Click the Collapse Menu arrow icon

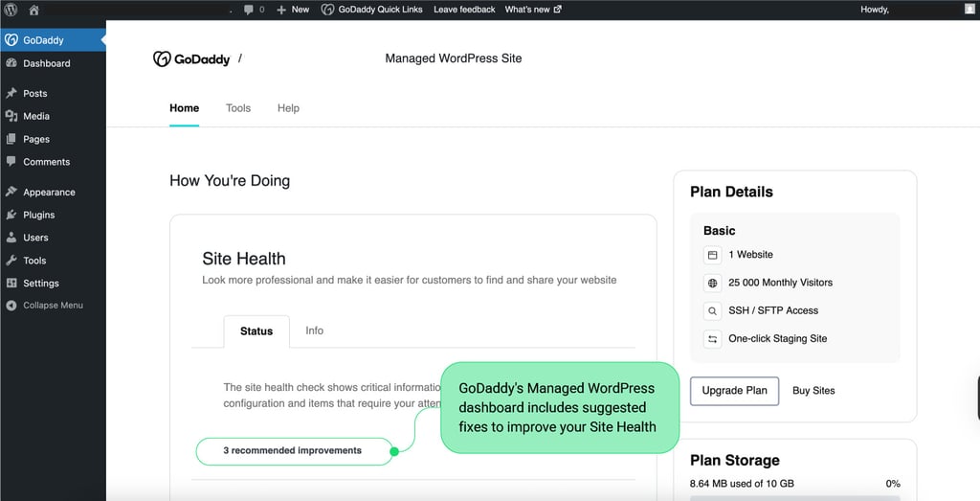pos(11,306)
